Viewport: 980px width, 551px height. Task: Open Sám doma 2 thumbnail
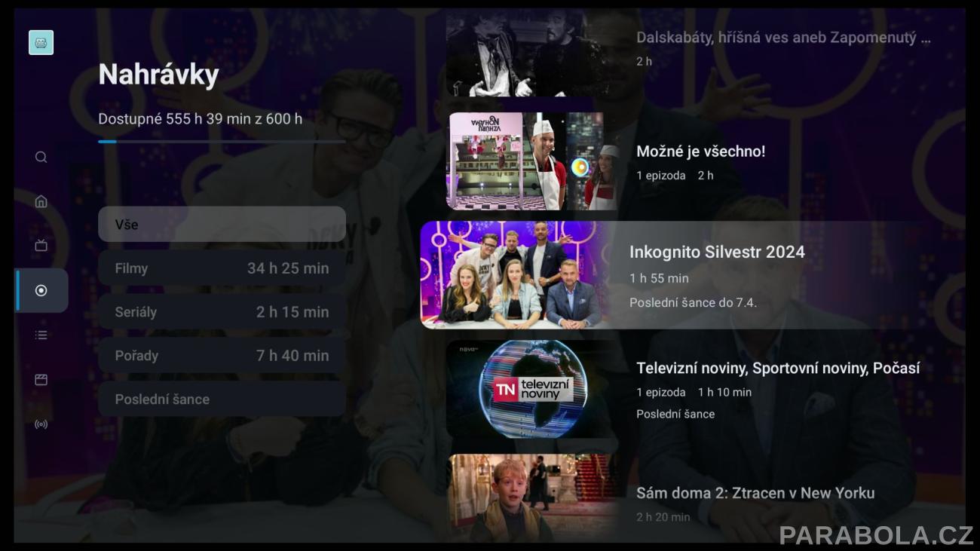pyautogui.click(x=532, y=498)
